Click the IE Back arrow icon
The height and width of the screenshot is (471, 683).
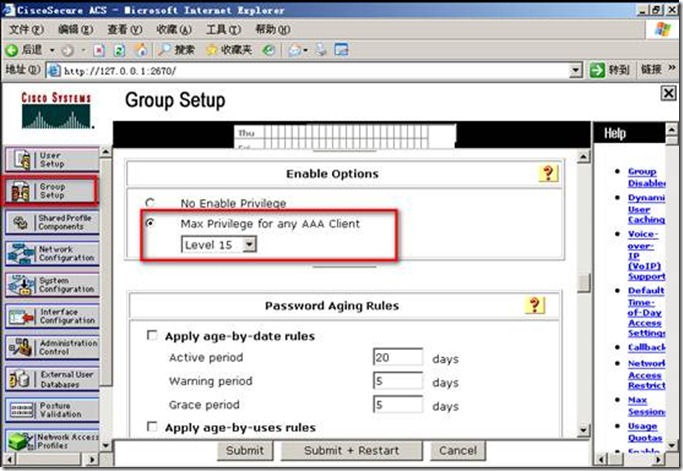point(12,51)
